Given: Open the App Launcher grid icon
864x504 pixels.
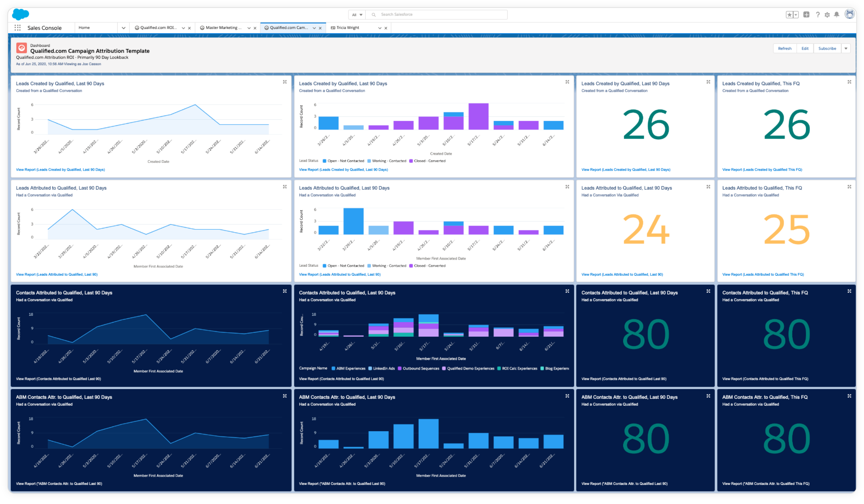Looking at the screenshot, I should tap(17, 28).
